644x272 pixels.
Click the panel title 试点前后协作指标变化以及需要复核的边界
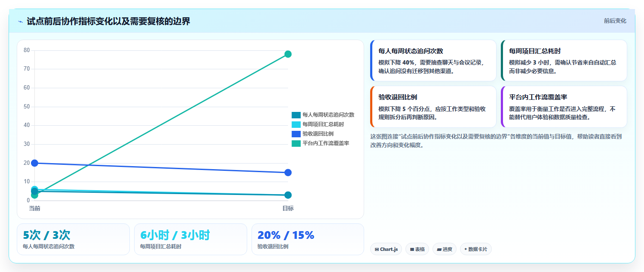[108, 21]
